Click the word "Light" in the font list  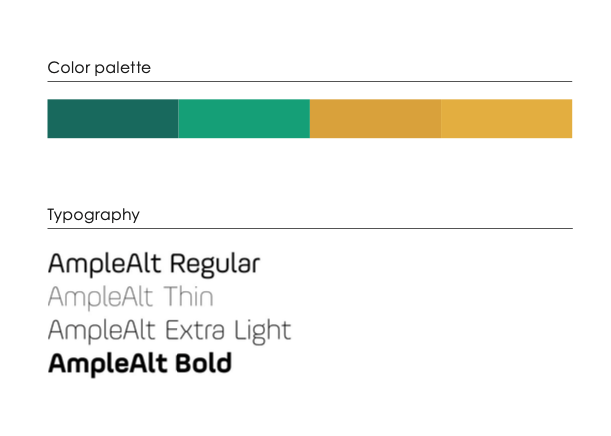pyautogui.click(x=260, y=331)
